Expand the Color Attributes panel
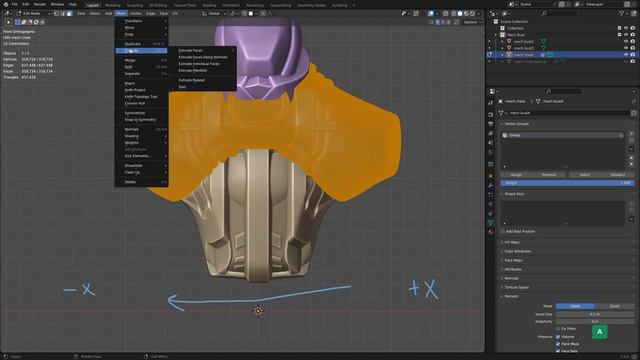 click(518, 251)
